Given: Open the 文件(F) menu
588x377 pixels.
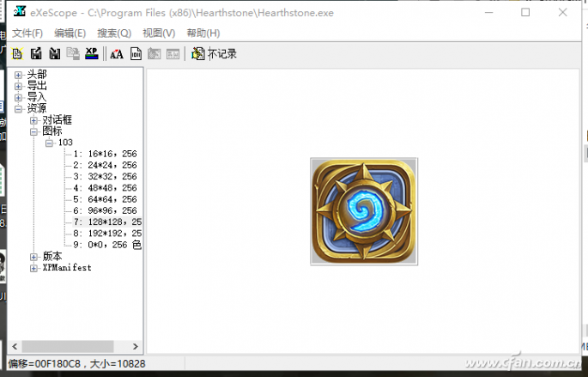Looking at the screenshot, I should (x=27, y=33).
